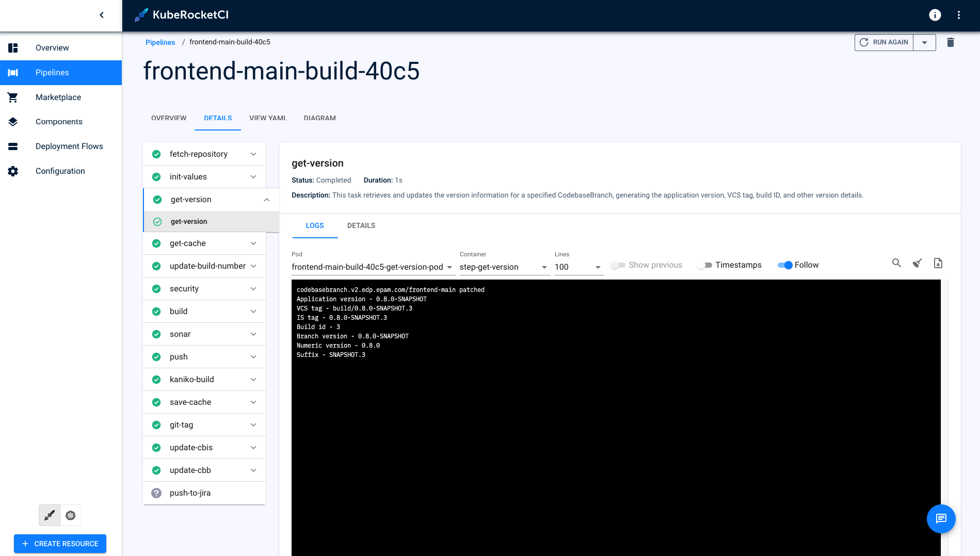This screenshot has width=980, height=556.
Task: Delete pipeline run with the trash icon
Action: coord(951,42)
